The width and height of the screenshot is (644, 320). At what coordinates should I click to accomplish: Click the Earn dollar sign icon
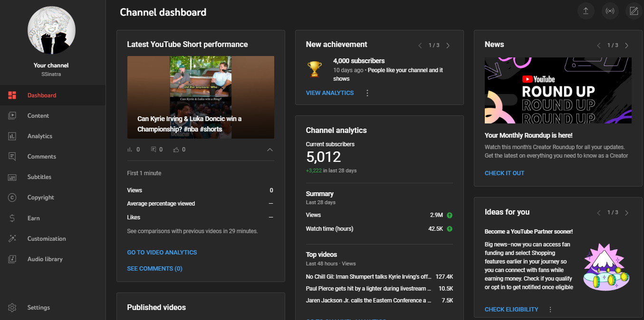click(x=12, y=218)
